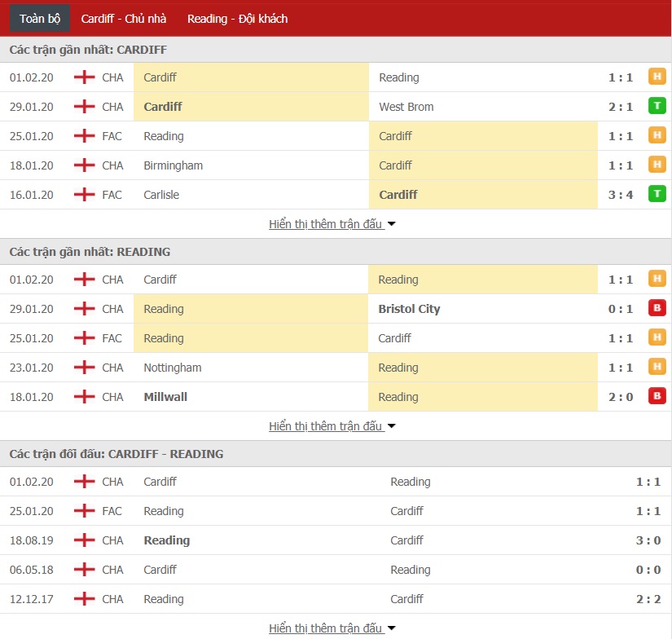Screen dimensions: 672x639
Task: Click the 0 : 0 score in head-to-head 06.05.18
Action: [648, 570]
